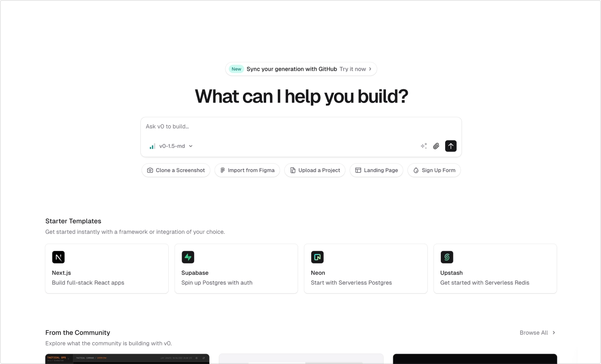This screenshot has width=601, height=364.
Task: Open the Tactical Ops community thumbnail
Action: pyautogui.click(x=127, y=359)
